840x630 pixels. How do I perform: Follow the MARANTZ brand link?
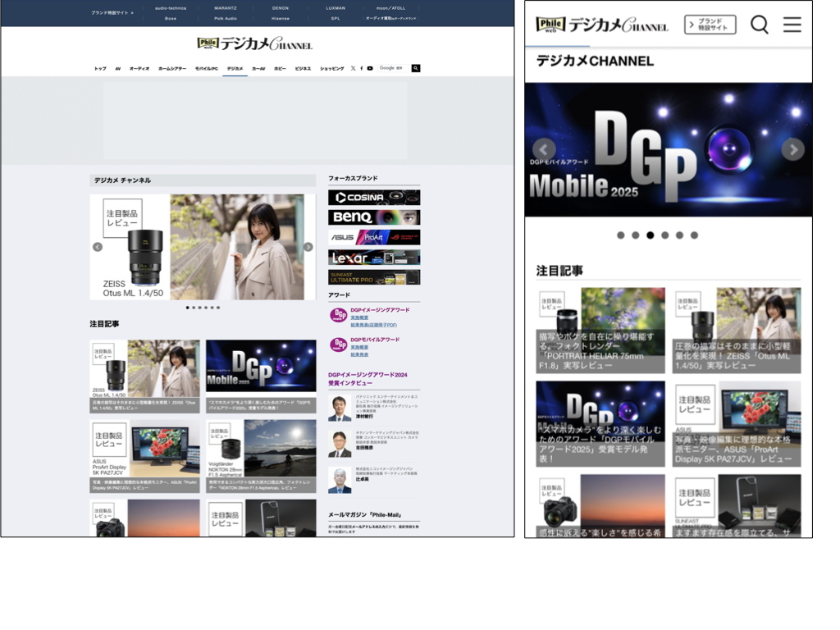(226, 8)
